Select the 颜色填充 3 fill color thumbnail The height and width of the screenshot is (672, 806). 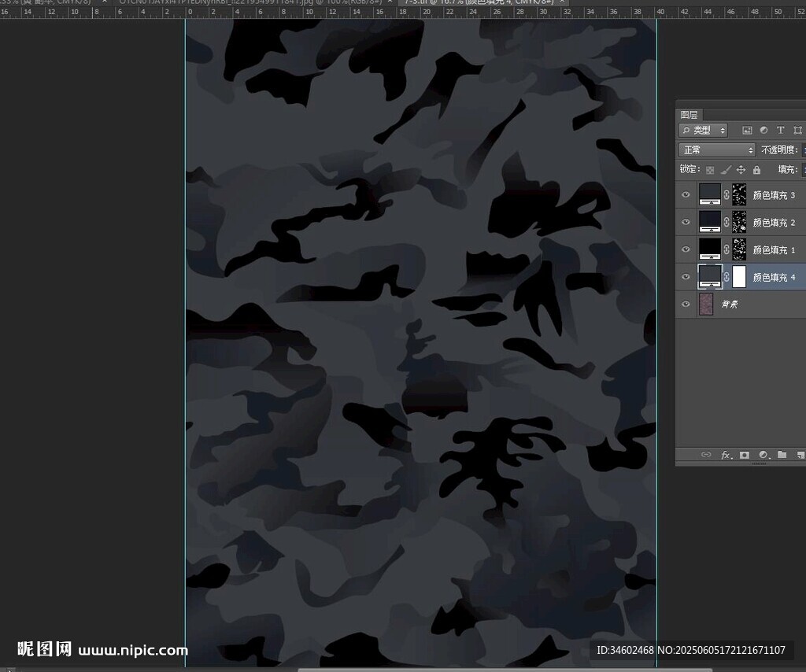click(x=709, y=194)
